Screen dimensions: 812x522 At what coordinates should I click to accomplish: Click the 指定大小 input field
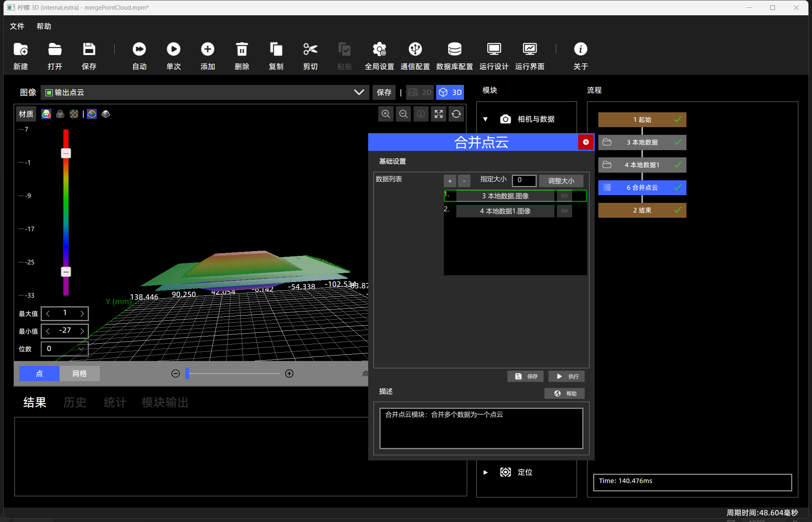(x=524, y=180)
